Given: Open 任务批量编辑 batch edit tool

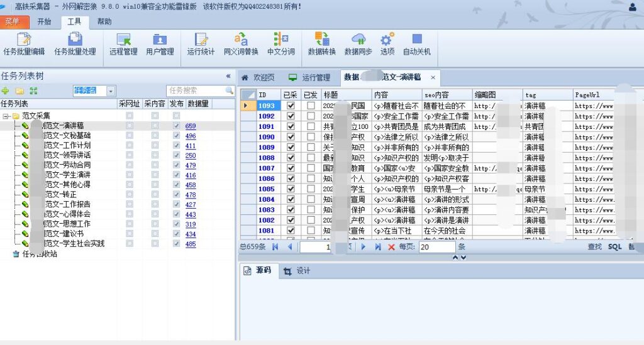Looking at the screenshot, I should 24,44.
